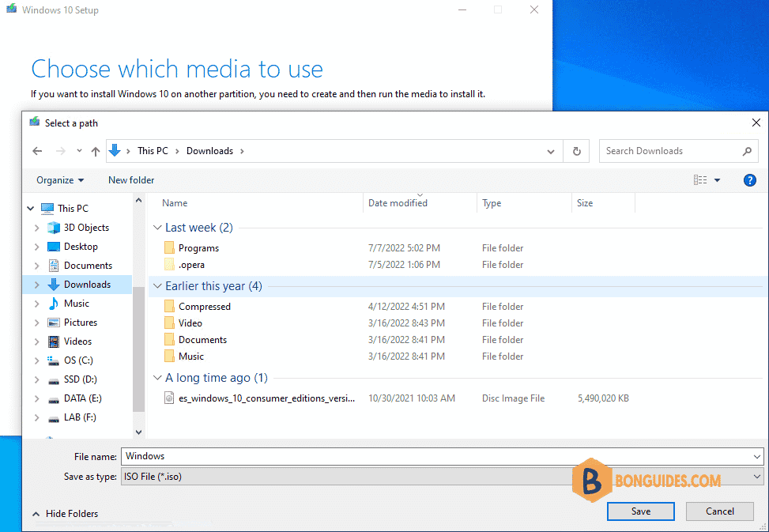Image resolution: width=769 pixels, height=532 pixels.
Task: Expand the Desktop tree node
Action: [x=37, y=247]
